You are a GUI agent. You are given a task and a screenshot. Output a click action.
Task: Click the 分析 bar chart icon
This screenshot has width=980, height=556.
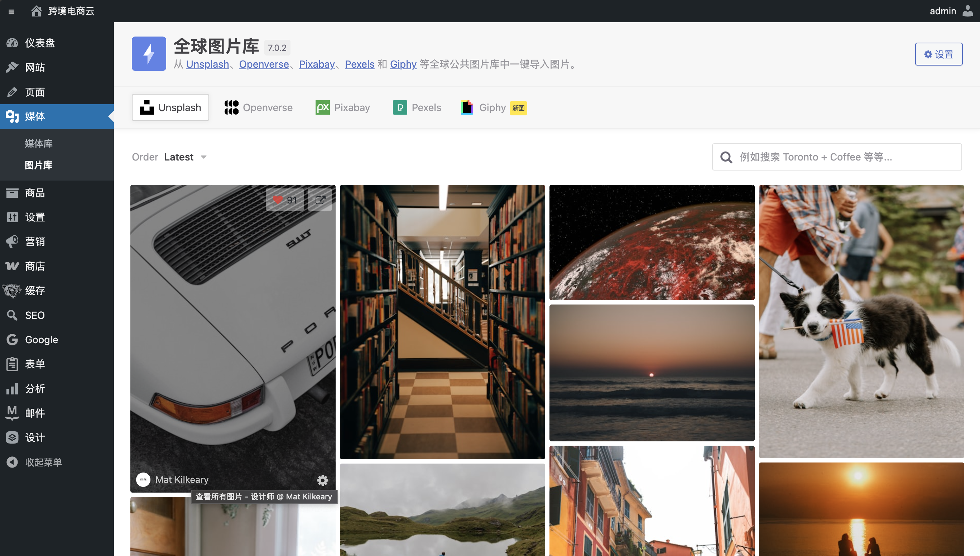[x=12, y=389]
